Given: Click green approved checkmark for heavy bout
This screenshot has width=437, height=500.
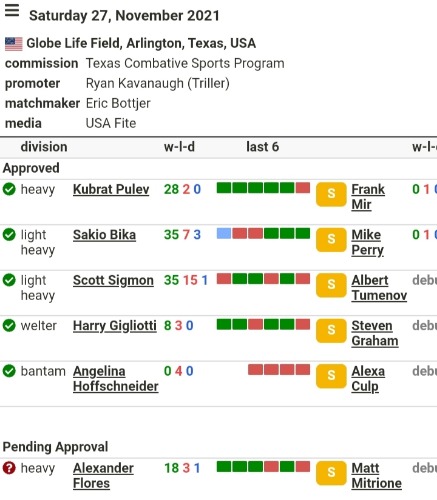Looking at the screenshot, I should pos(9,189).
